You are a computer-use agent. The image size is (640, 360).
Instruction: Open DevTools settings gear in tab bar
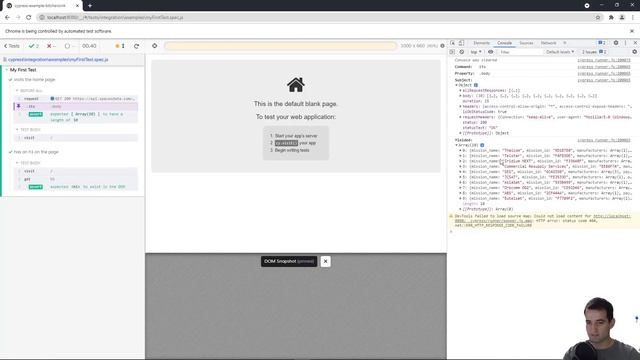pyautogui.click(x=616, y=43)
